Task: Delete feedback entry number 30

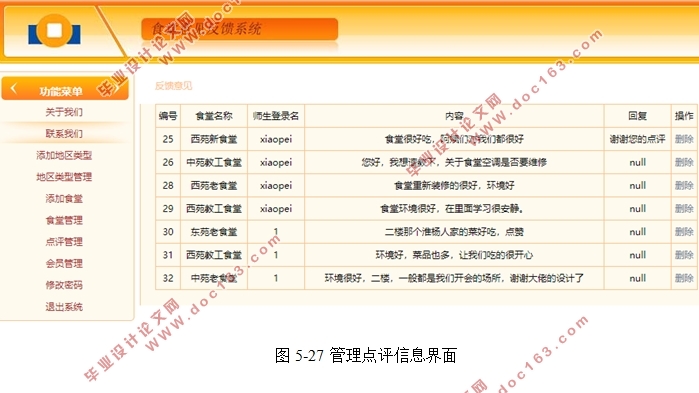Action: pyautogui.click(x=684, y=232)
